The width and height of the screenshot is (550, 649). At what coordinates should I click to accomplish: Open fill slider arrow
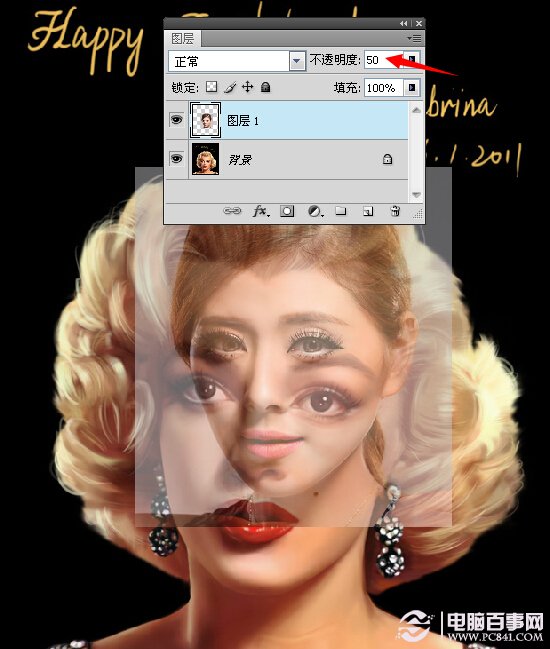pyautogui.click(x=412, y=88)
